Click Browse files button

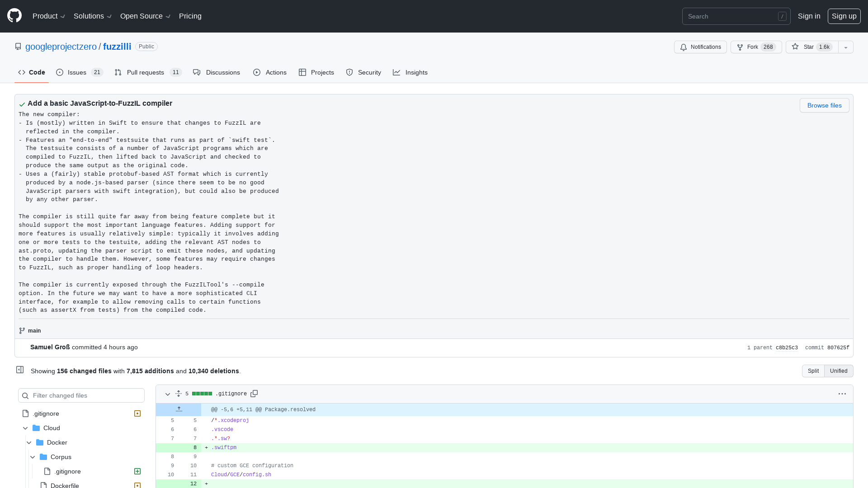pos(824,105)
